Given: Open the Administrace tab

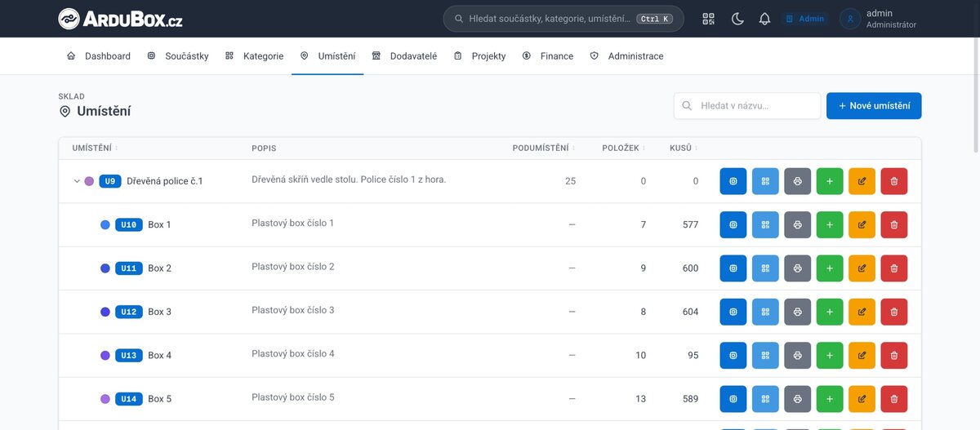Looking at the screenshot, I should [626, 56].
